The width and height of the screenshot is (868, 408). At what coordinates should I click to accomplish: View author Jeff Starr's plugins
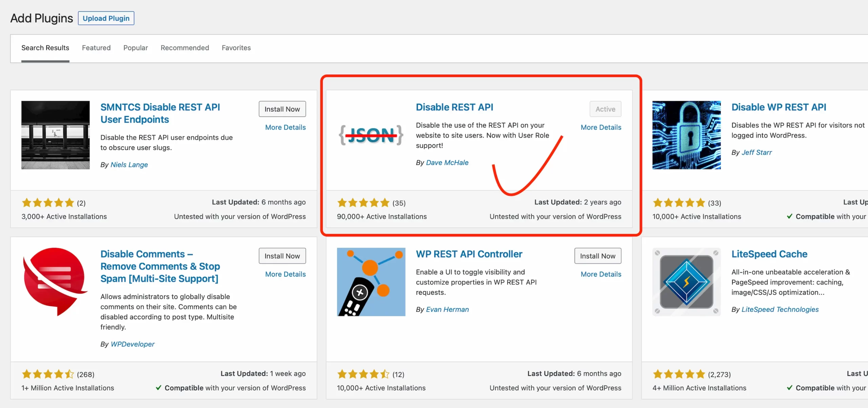[x=757, y=152]
